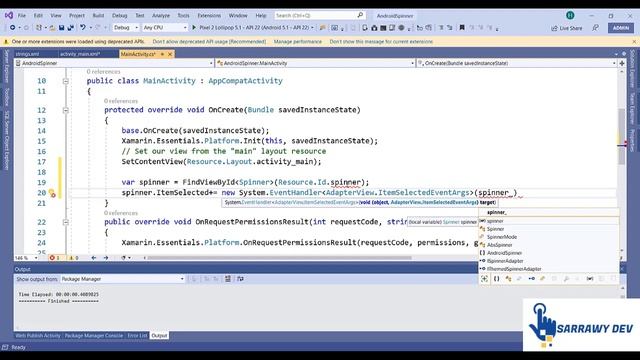
Task: Click the ADMIN button
Action: pos(621,28)
